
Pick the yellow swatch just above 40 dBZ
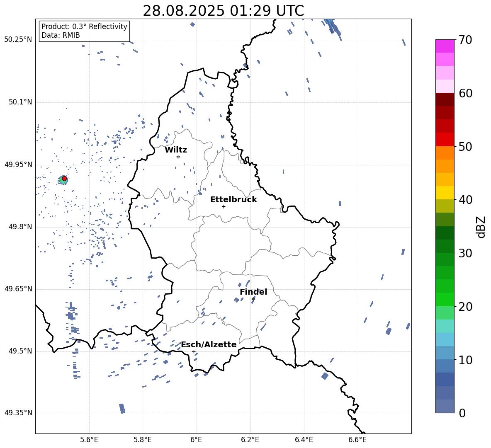pyautogui.click(x=445, y=193)
